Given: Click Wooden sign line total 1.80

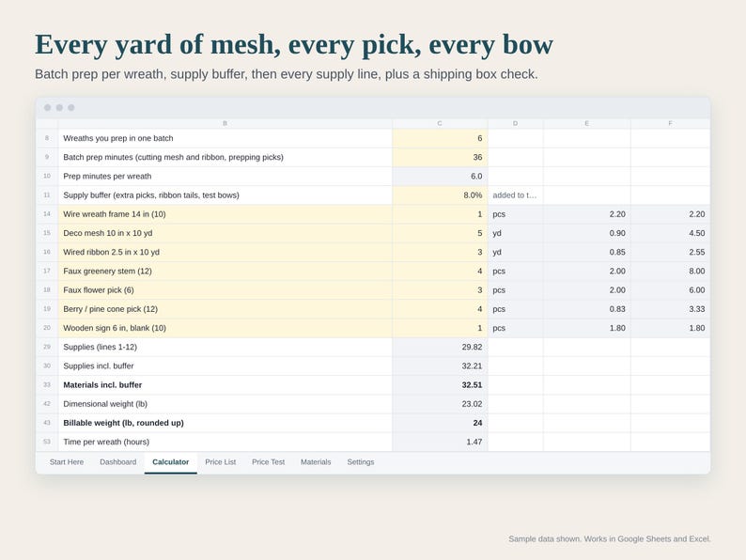Looking at the screenshot, I should pos(670,328).
